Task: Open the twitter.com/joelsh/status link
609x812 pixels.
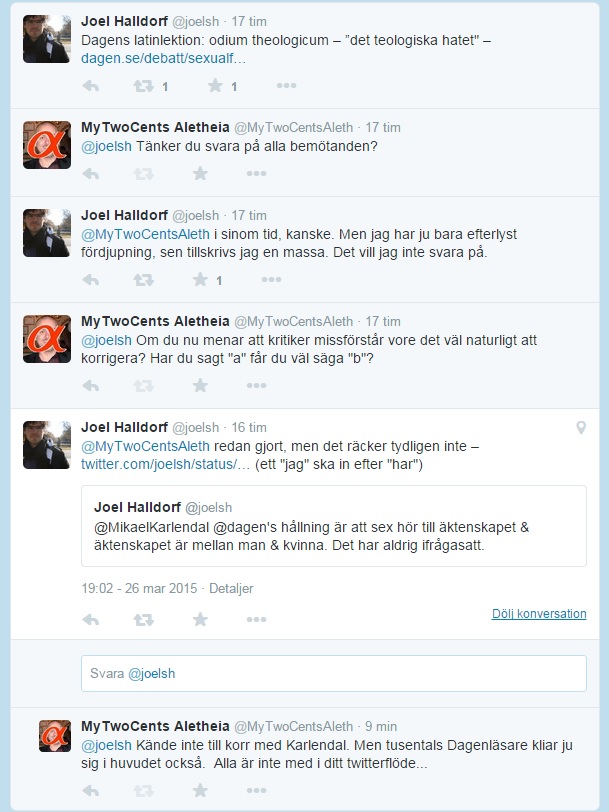Action: (x=159, y=465)
